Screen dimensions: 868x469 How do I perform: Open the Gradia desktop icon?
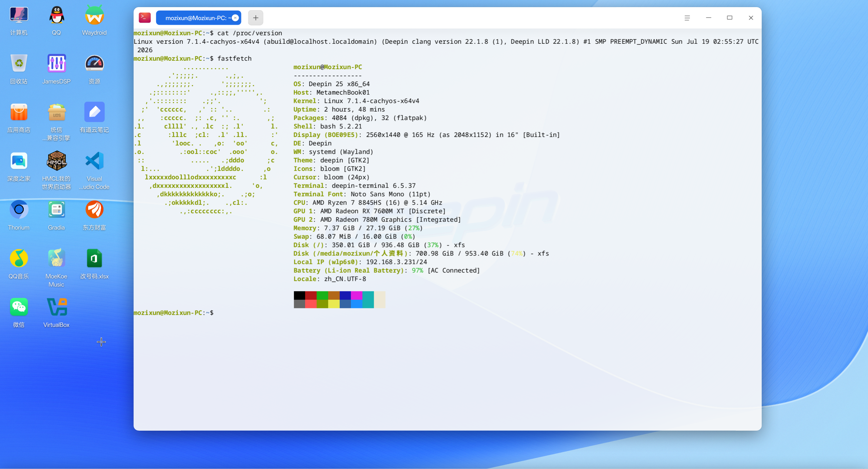[x=56, y=215]
